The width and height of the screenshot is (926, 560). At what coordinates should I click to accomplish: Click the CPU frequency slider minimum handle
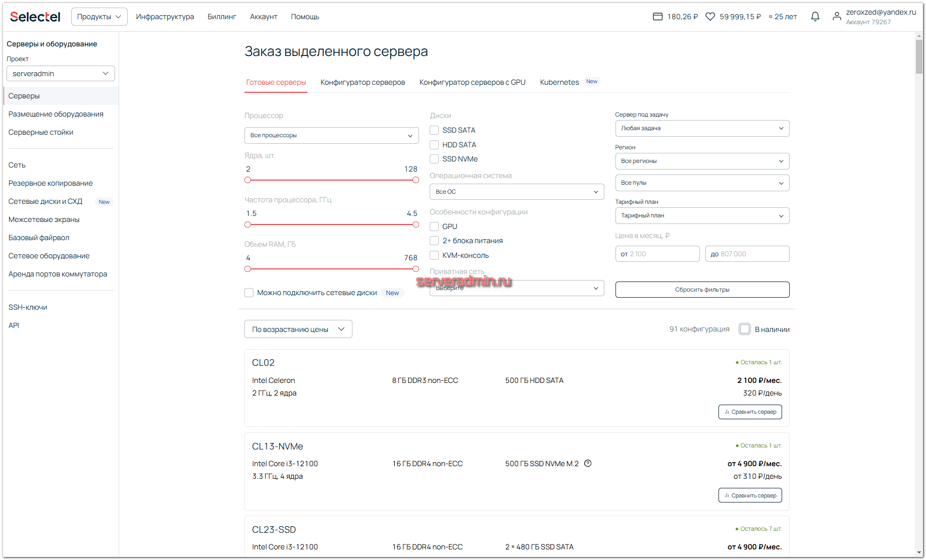tap(247, 225)
